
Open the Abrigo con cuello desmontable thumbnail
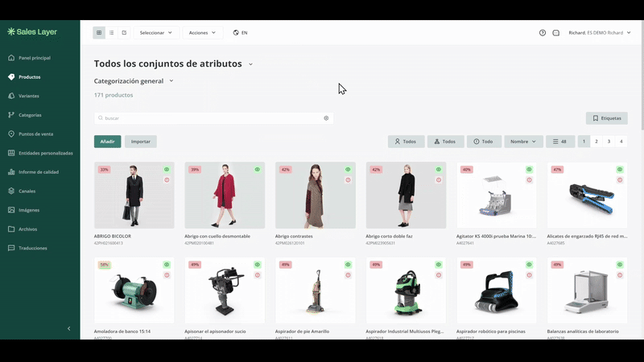[x=225, y=195]
